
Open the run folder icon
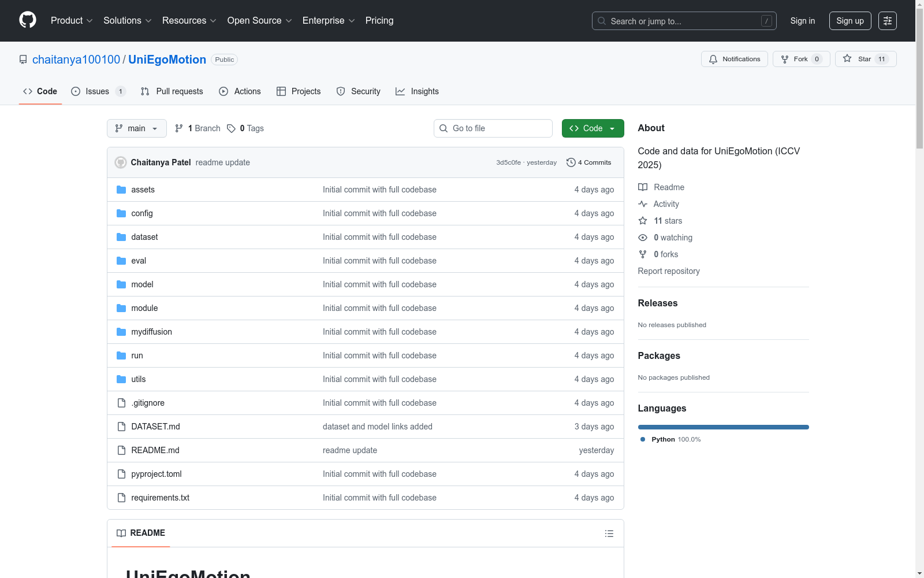coord(121,355)
